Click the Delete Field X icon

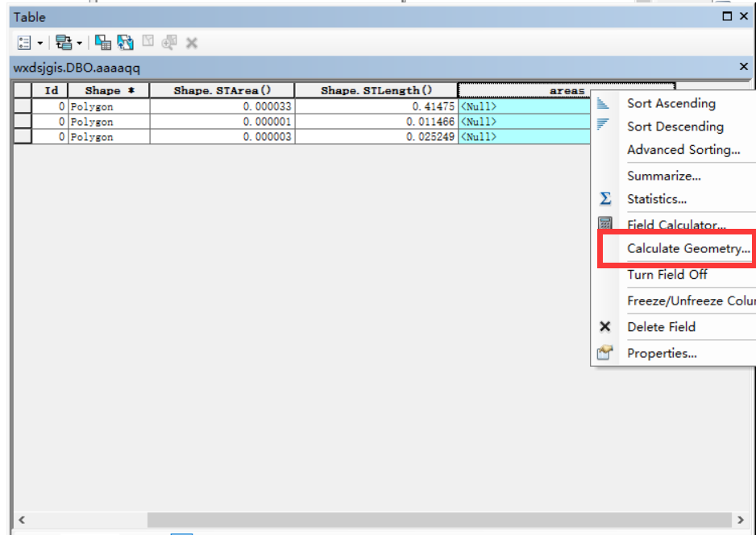(x=605, y=326)
